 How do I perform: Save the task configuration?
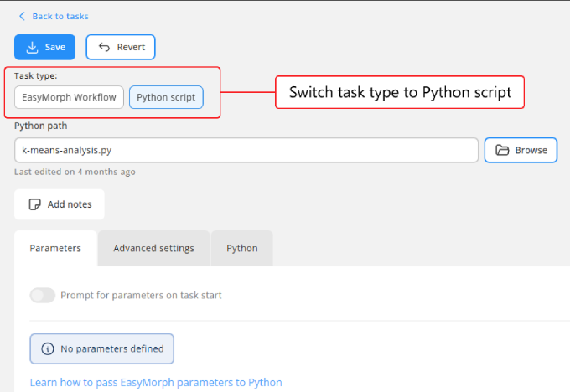click(44, 47)
